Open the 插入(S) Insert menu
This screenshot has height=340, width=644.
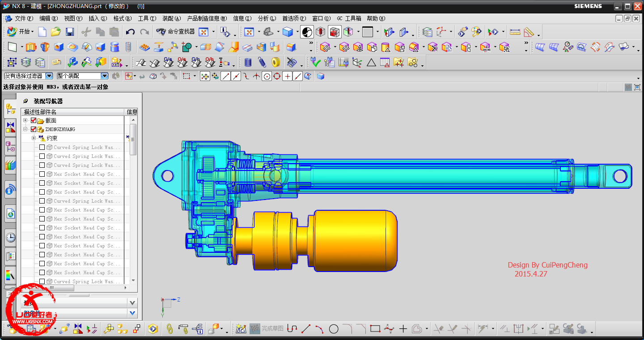(98, 18)
